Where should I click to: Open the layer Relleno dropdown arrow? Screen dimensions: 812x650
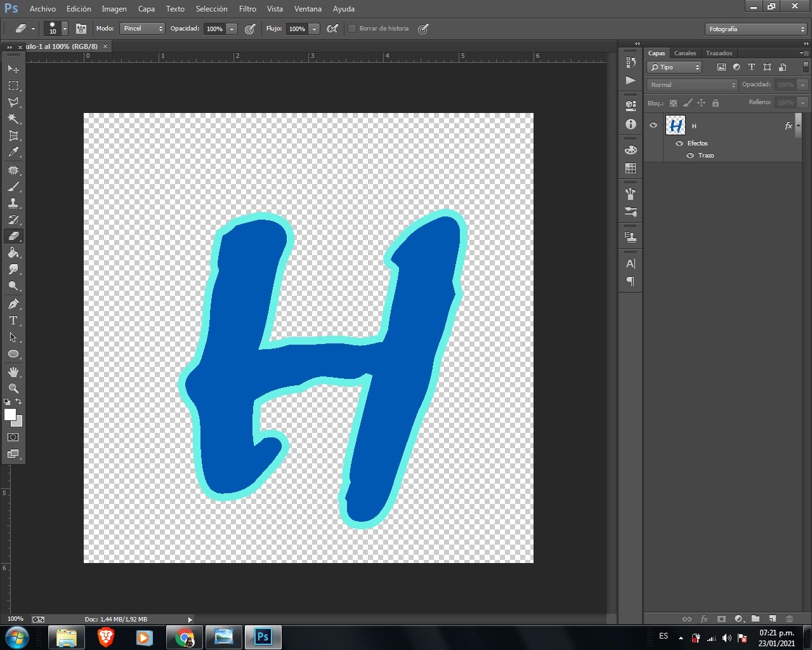click(x=803, y=102)
